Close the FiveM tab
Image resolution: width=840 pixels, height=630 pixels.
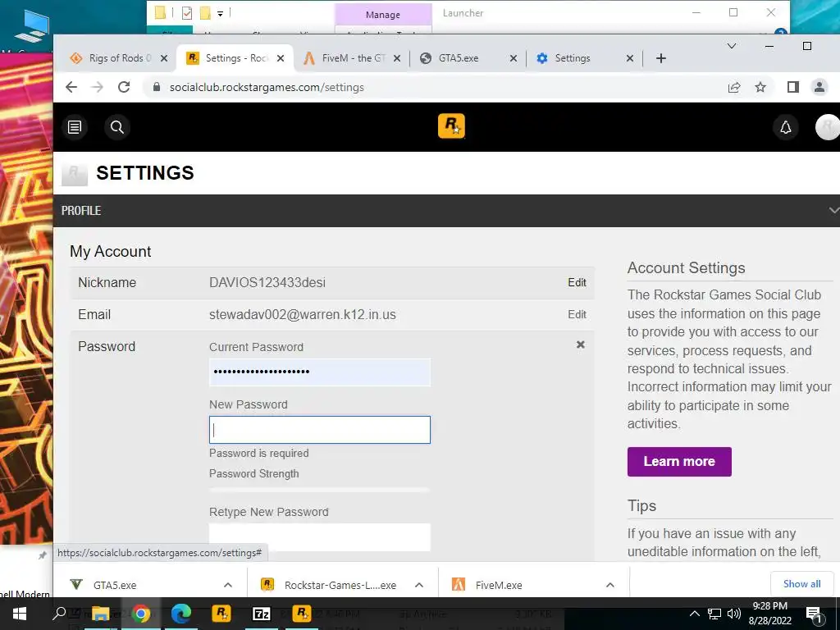click(397, 58)
